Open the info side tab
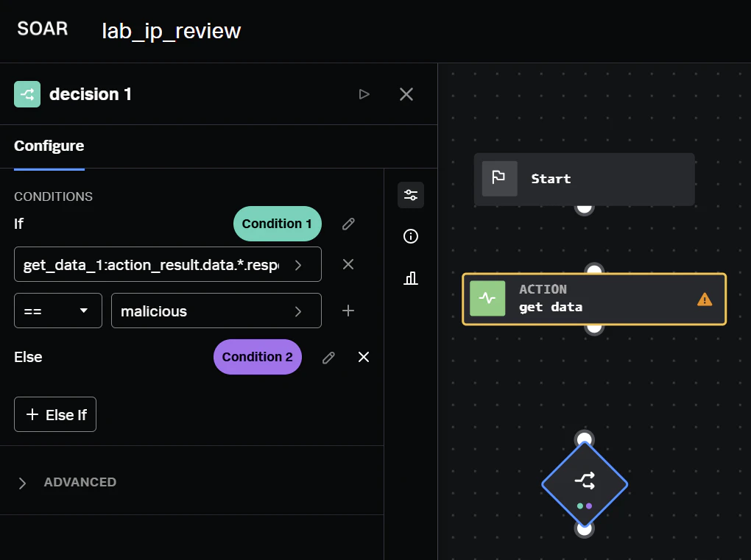 click(410, 236)
